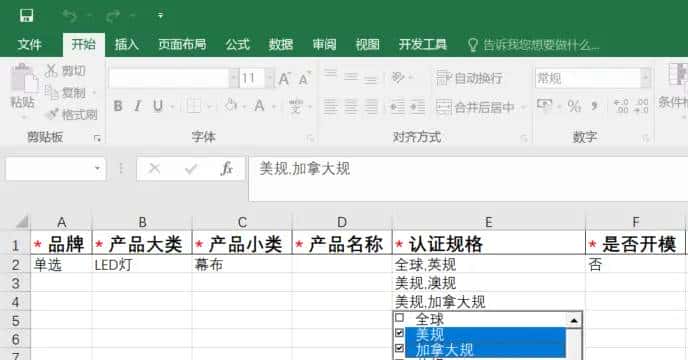688x360 pixels.
Task: Cut selection with 剪切
Action: [66, 71]
